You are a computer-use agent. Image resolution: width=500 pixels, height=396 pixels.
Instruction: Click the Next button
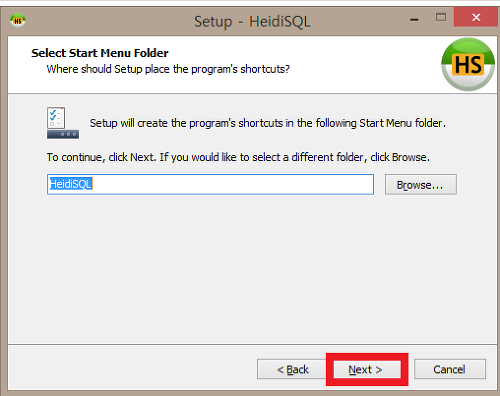pyautogui.click(x=367, y=369)
